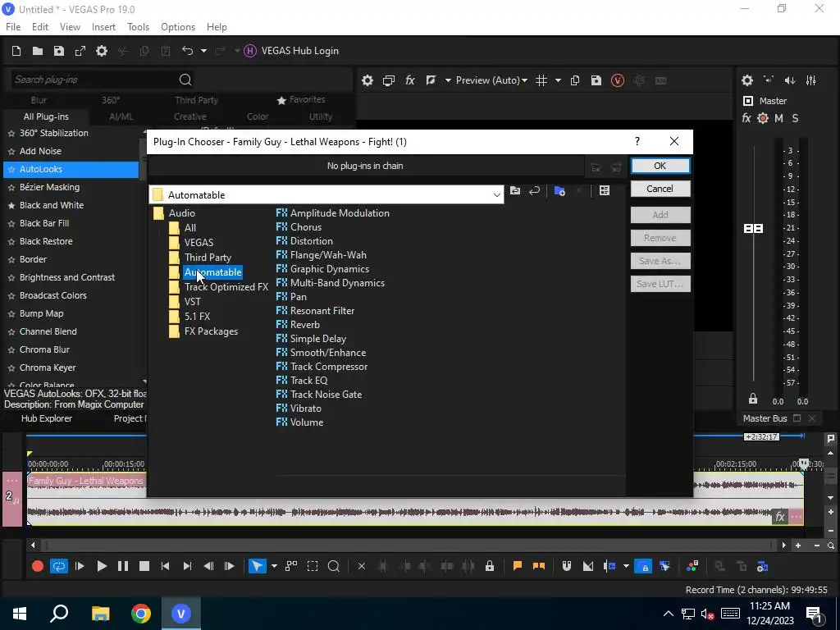Choose the Reverb effect
The width and height of the screenshot is (840, 630).
pyautogui.click(x=304, y=325)
